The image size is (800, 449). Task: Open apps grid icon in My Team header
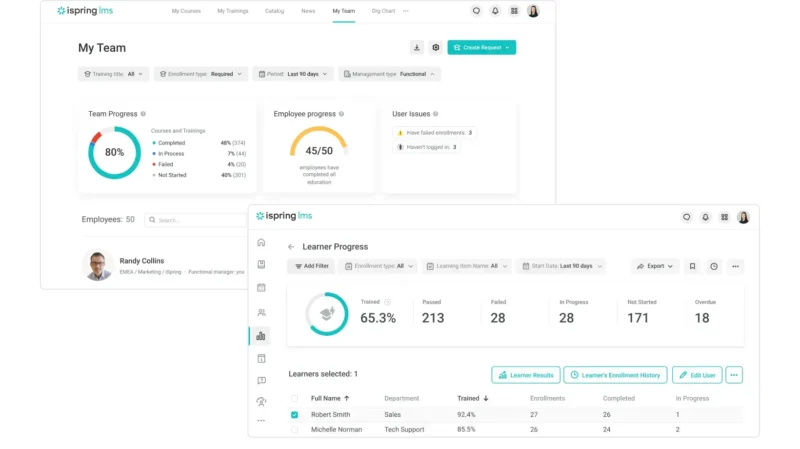coord(514,11)
